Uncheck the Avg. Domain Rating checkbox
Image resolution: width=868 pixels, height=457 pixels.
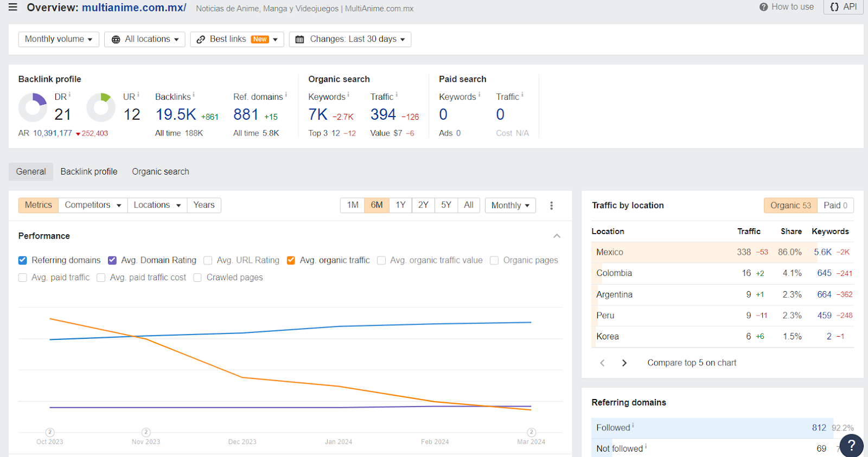[x=112, y=260]
